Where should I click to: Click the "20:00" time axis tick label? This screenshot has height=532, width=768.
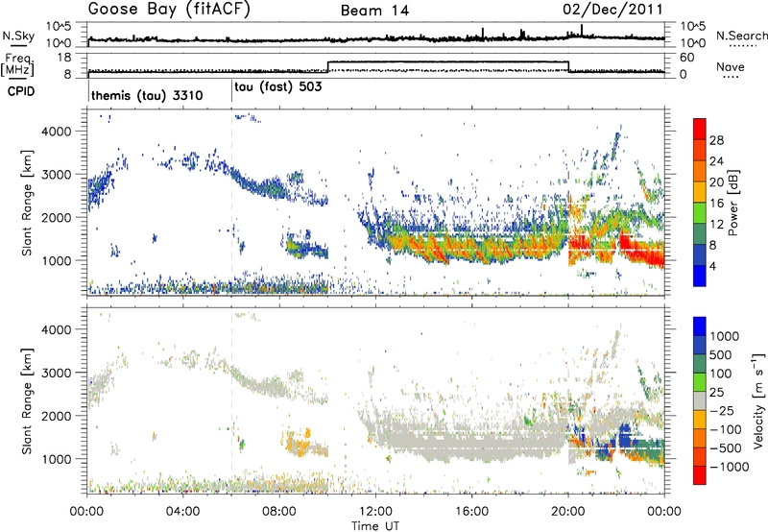[568, 512]
